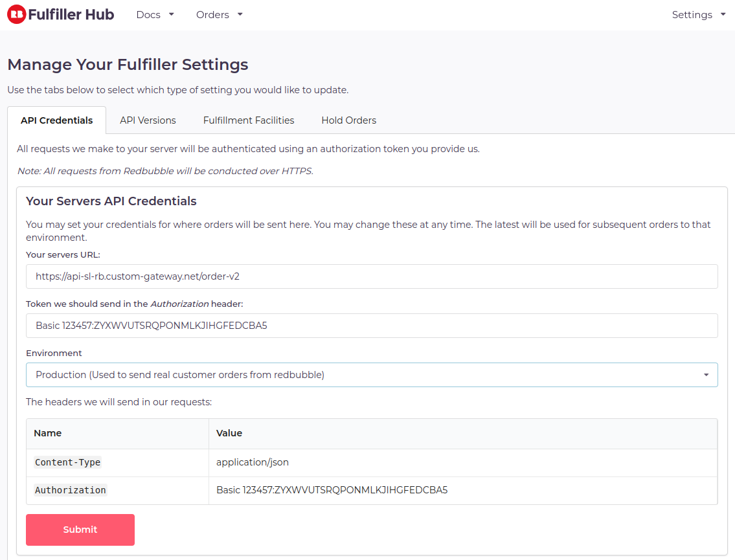Open the Settings dropdown menu

(x=699, y=14)
